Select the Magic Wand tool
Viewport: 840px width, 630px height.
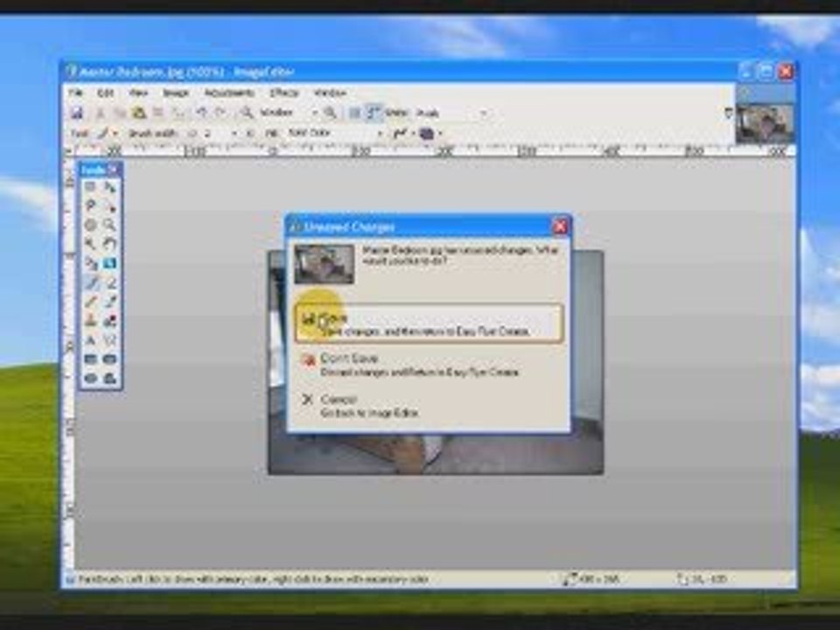(x=90, y=244)
